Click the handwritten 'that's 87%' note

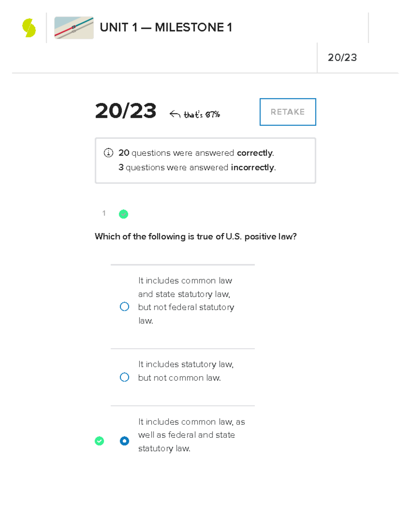tap(202, 115)
